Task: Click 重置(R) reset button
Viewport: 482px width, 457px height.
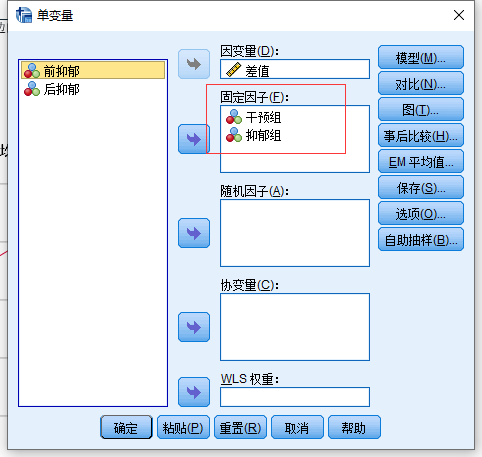Action: coord(240,427)
